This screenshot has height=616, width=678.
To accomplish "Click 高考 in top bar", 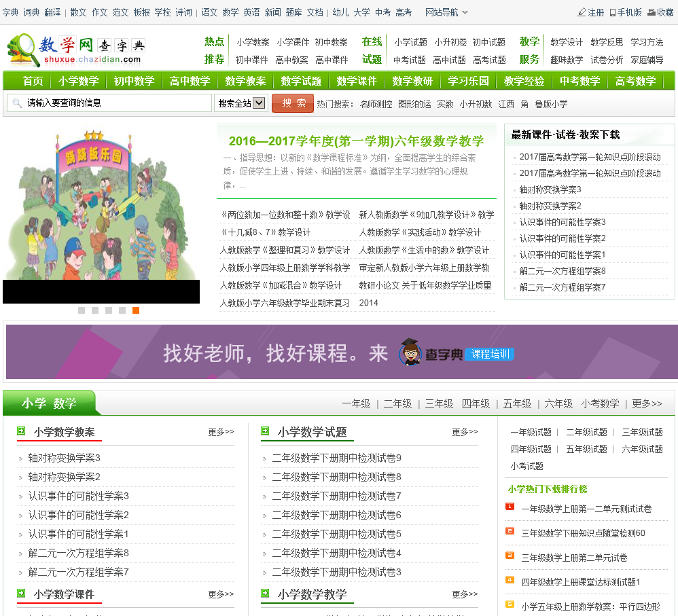I will 404,12.
